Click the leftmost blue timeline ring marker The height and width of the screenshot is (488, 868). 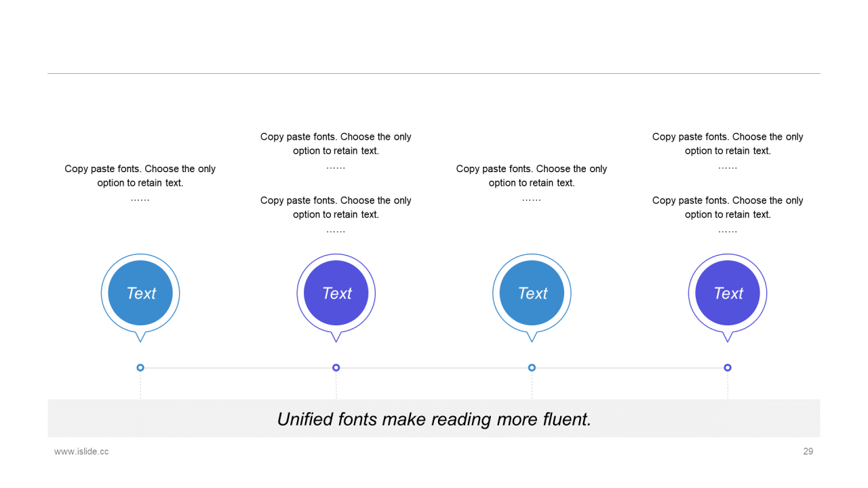click(x=140, y=367)
